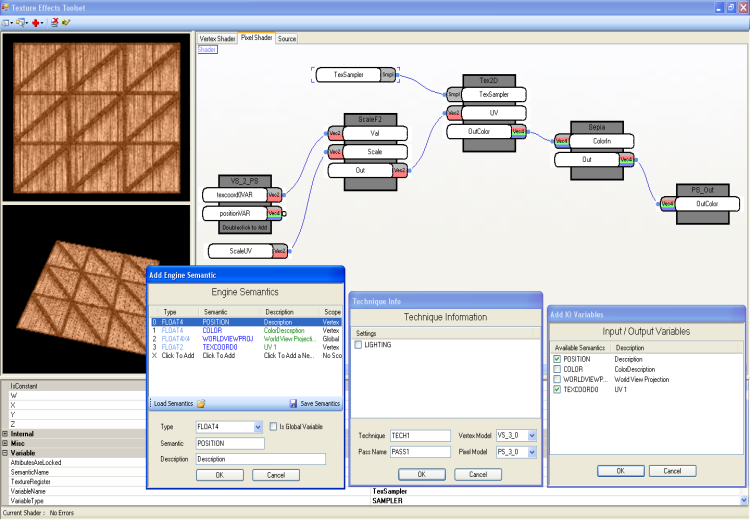
Task: Tick the COLOR semantic checkbox
Action: (556, 369)
